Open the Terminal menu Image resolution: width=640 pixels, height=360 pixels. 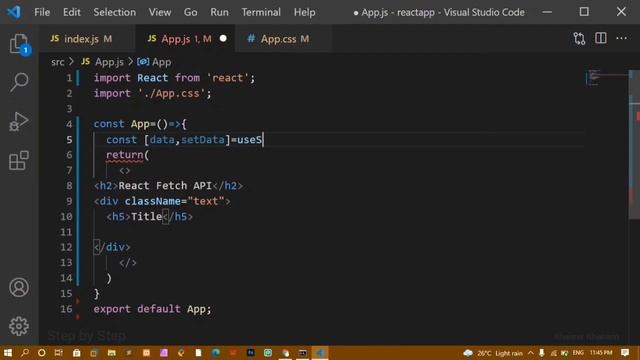point(261,12)
